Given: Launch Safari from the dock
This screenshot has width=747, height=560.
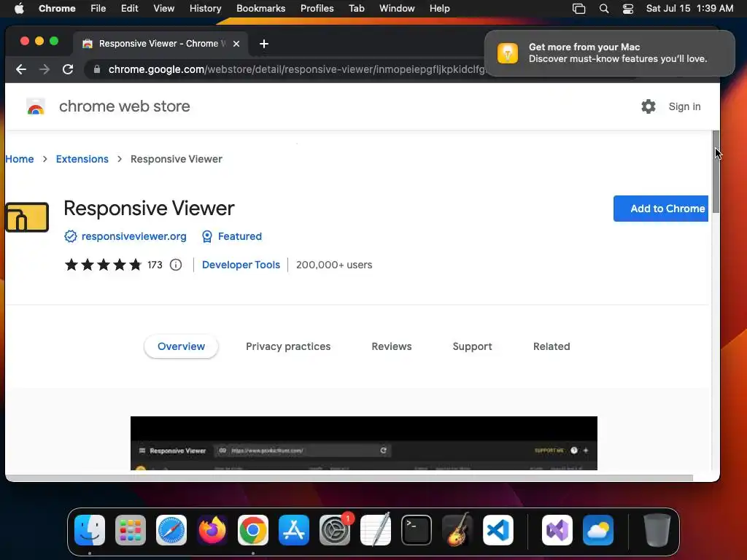Looking at the screenshot, I should coord(171,530).
